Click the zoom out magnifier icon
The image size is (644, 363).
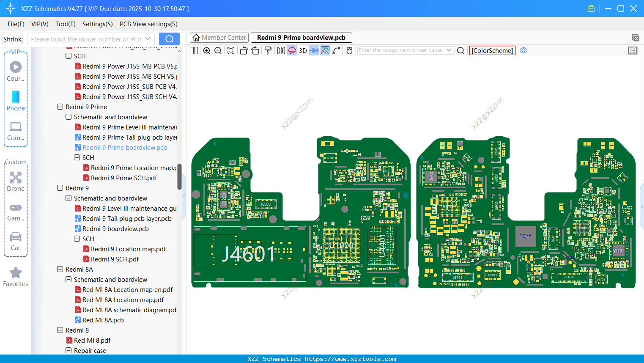218,51
